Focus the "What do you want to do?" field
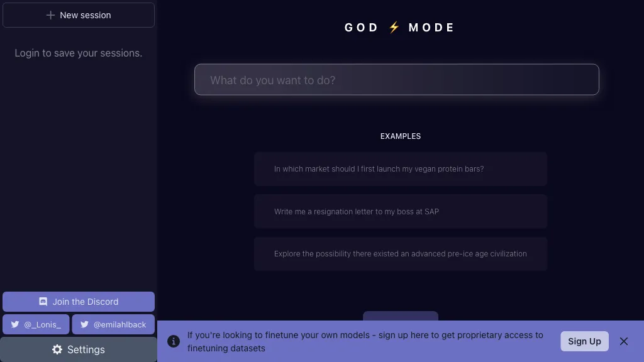The image size is (644, 362). 396,80
